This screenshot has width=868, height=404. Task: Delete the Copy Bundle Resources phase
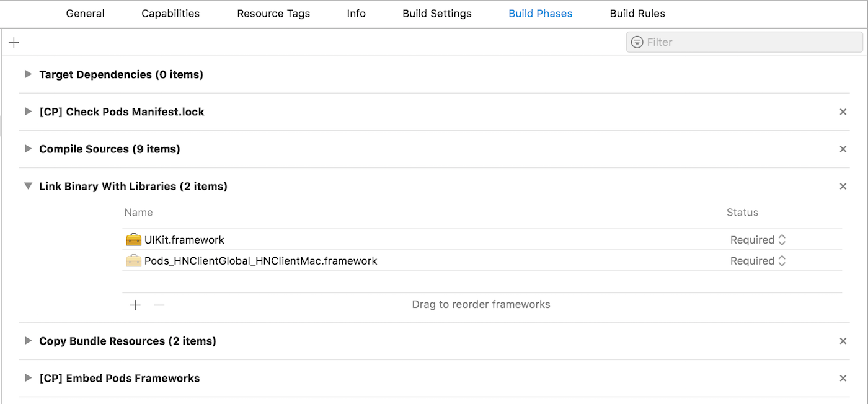[843, 341]
